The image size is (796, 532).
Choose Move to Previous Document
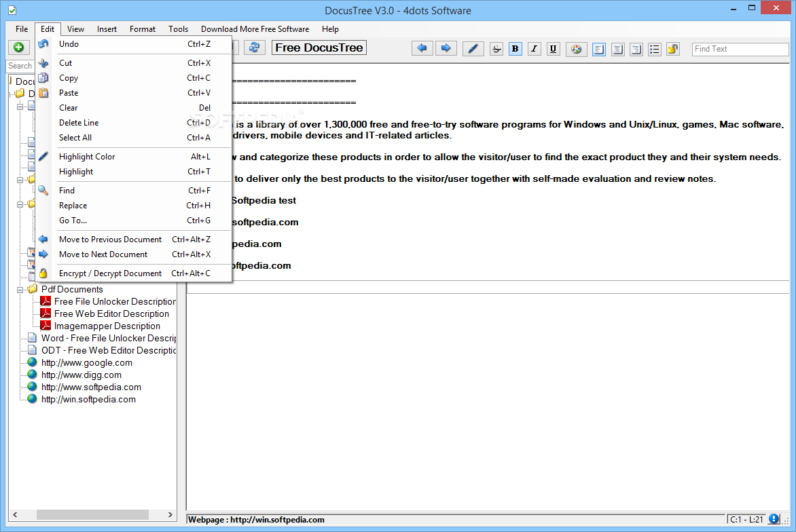[x=134, y=240]
